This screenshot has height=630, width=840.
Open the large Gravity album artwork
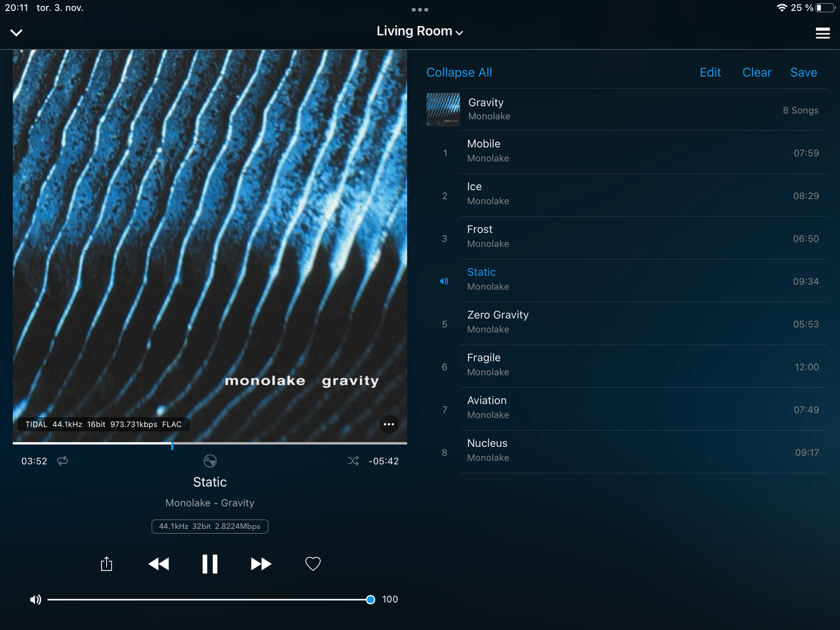pyautogui.click(x=210, y=246)
